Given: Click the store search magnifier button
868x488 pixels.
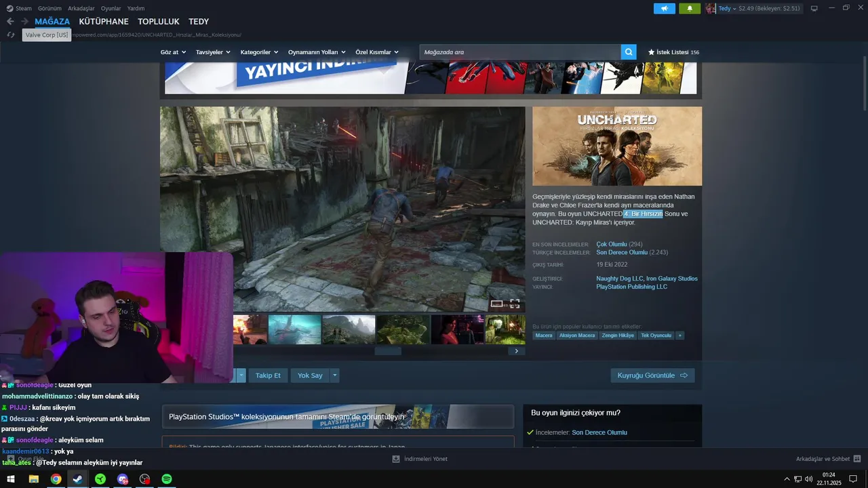Looking at the screenshot, I should pyautogui.click(x=629, y=52).
